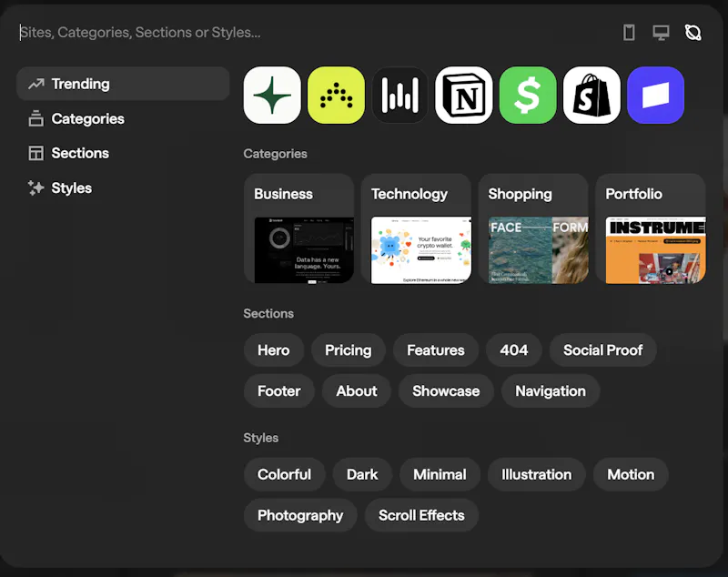Choose the About section chip
The image size is (728, 577).
click(x=357, y=390)
